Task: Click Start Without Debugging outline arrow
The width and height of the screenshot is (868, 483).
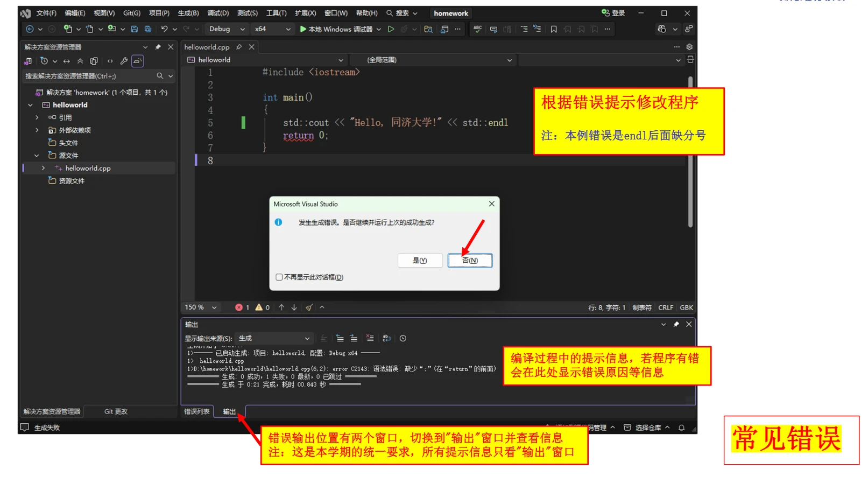Action: 391,29
